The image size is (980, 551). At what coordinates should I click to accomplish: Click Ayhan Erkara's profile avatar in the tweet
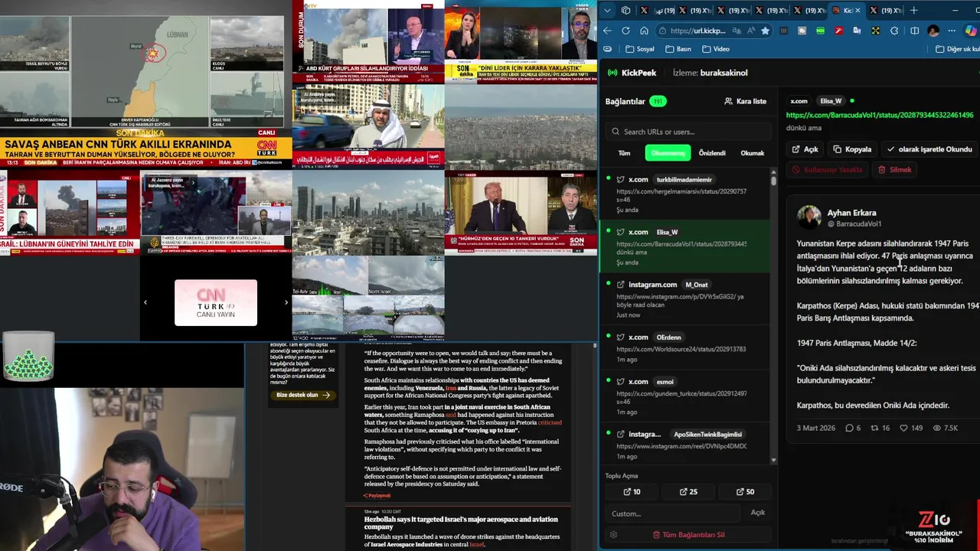pyautogui.click(x=808, y=217)
